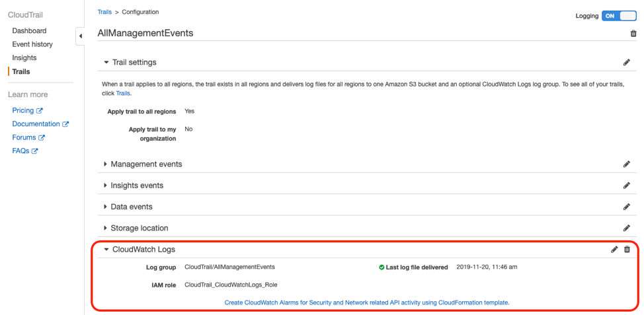
Task: Click the AllManagementEvents trail title
Action: [x=145, y=33]
